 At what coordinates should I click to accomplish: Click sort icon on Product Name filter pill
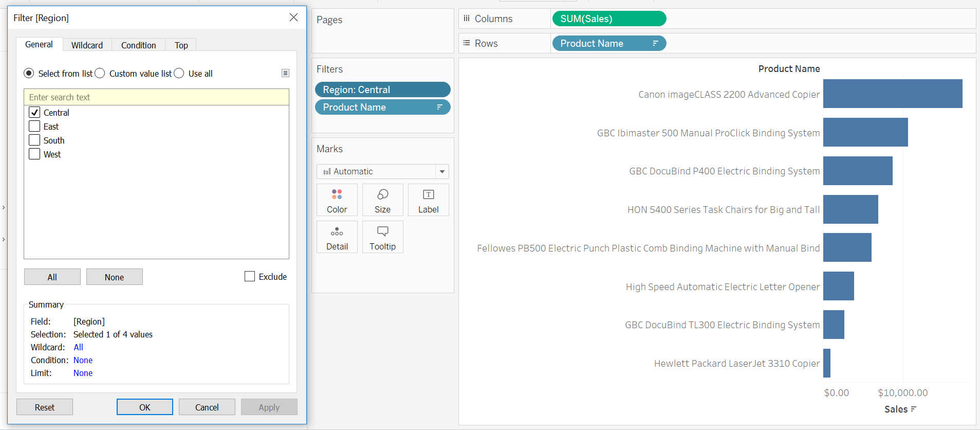click(x=439, y=107)
